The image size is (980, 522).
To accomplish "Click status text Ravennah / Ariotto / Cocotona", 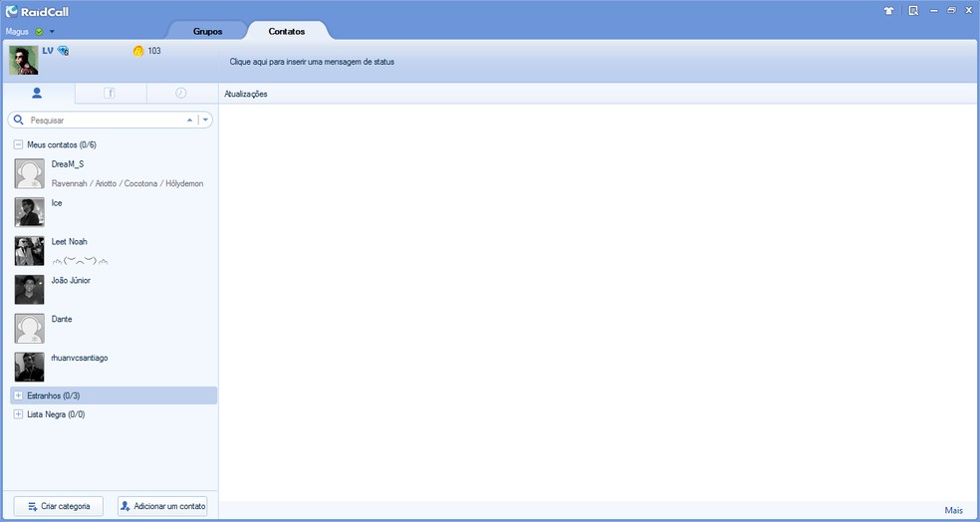I will (x=127, y=183).
